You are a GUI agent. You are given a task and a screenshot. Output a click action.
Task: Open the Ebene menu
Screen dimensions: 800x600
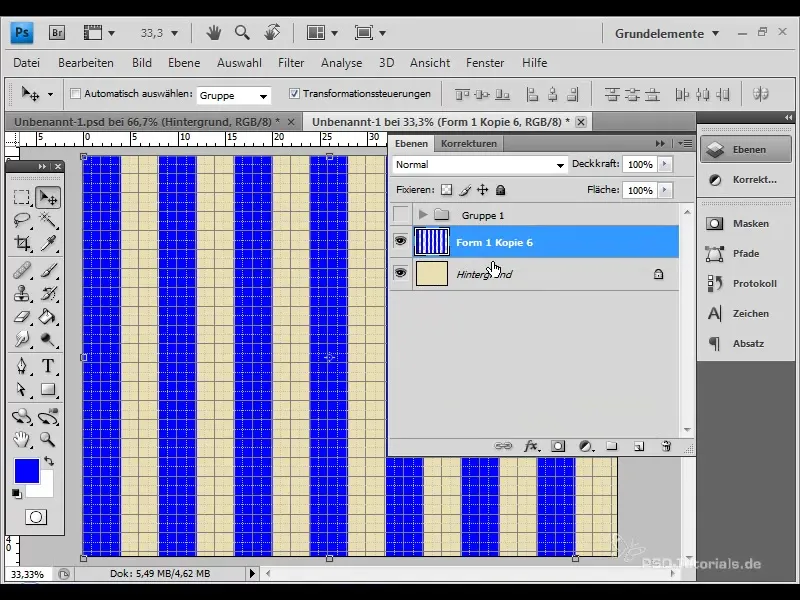pos(184,63)
